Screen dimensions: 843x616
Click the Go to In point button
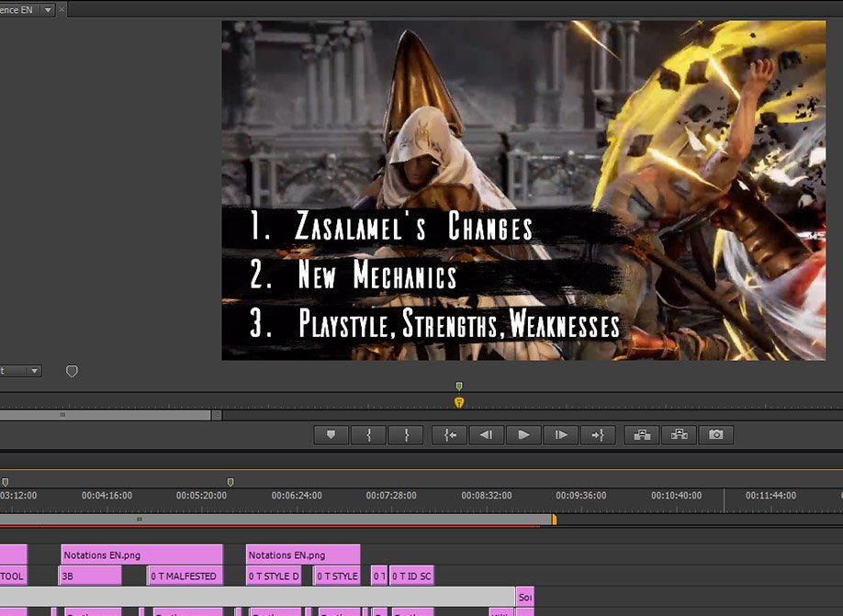pyautogui.click(x=450, y=435)
